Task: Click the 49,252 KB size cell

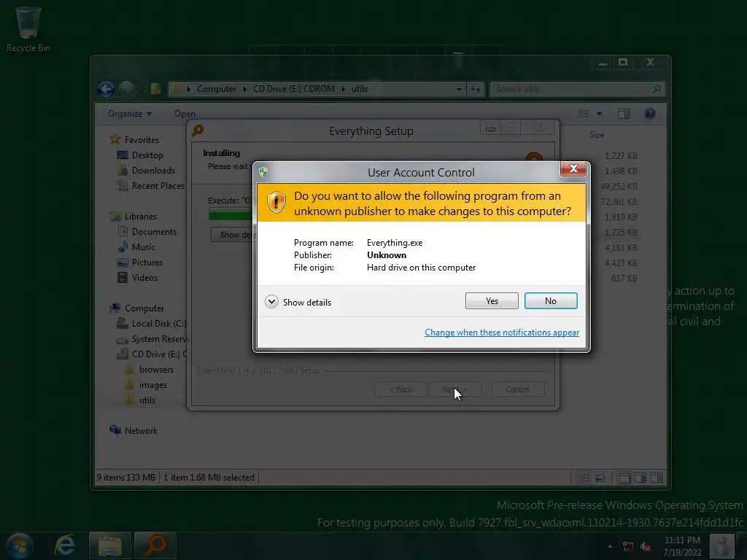Action: click(x=619, y=186)
